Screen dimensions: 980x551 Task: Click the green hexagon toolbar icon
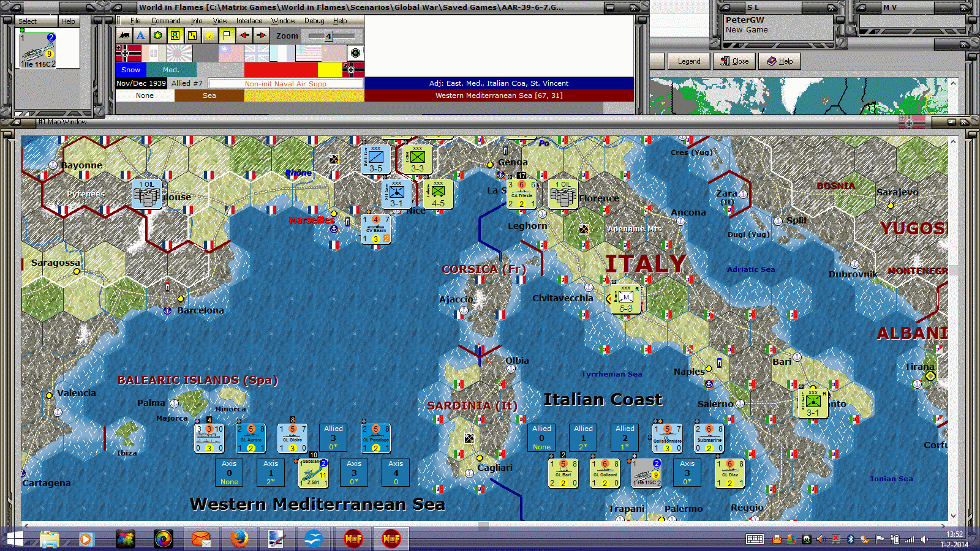(158, 36)
